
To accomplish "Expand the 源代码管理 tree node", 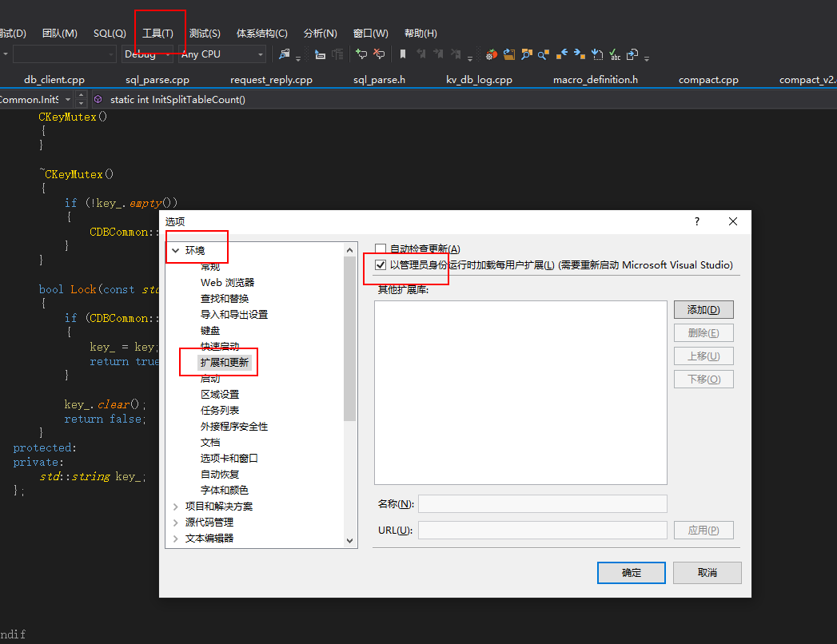I will point(175,522).
